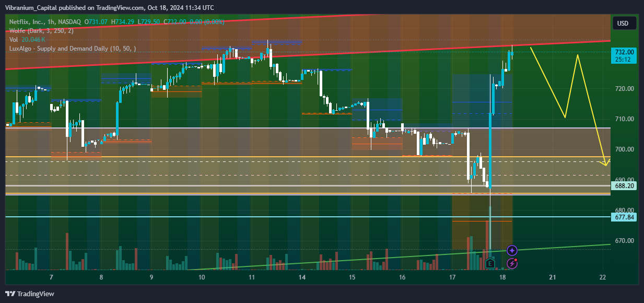Click date label 10 on time axis

202,277
